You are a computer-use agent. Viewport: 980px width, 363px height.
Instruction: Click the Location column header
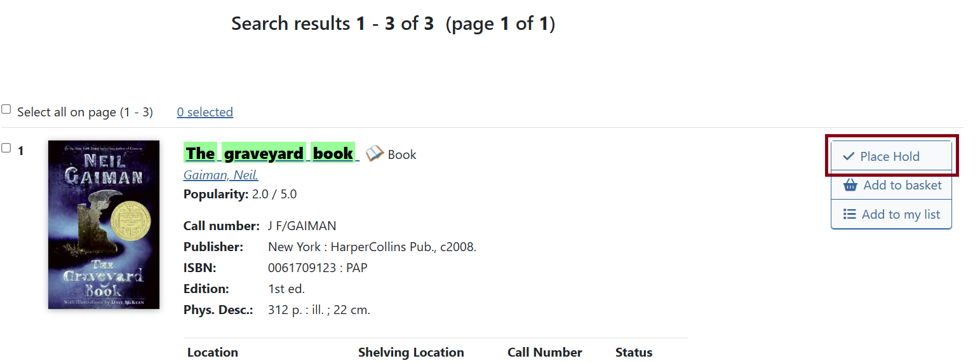click(x=213, y=352)
